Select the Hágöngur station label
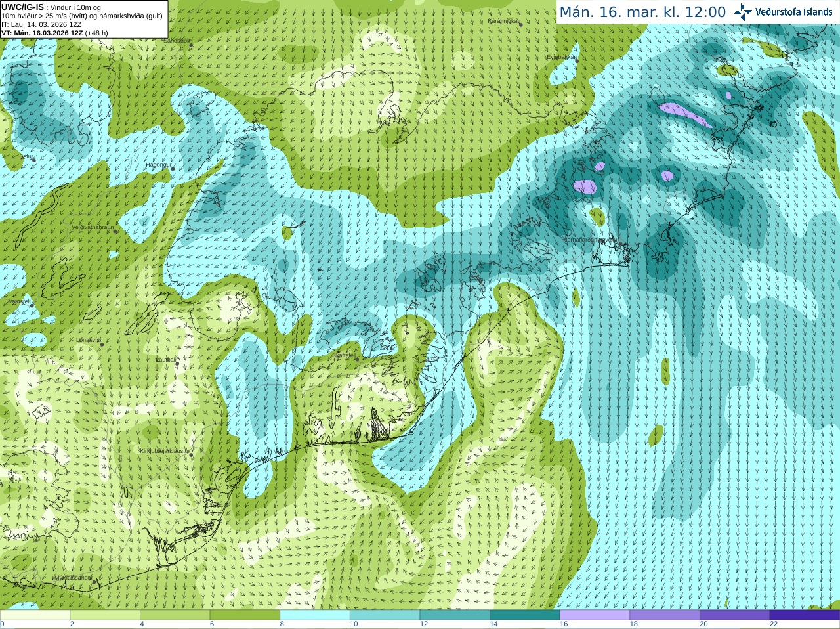Image resolution: width=840 pixels, height=629 pixels. (x=158, y=165)
